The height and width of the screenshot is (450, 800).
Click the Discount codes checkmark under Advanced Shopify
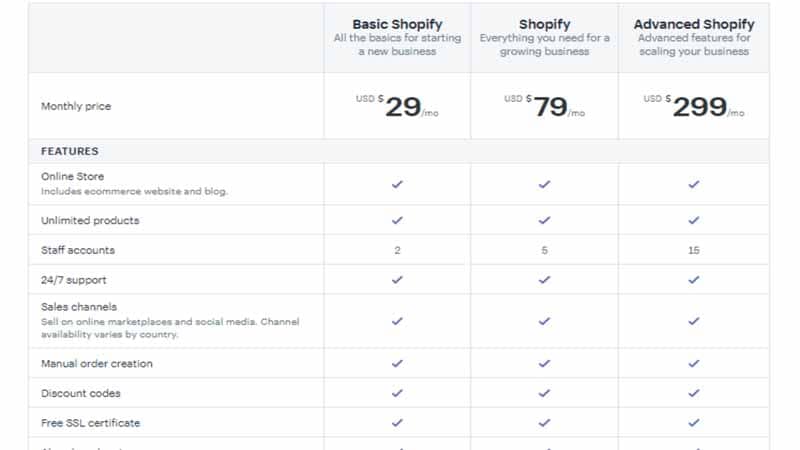click(x=693, y=393)
